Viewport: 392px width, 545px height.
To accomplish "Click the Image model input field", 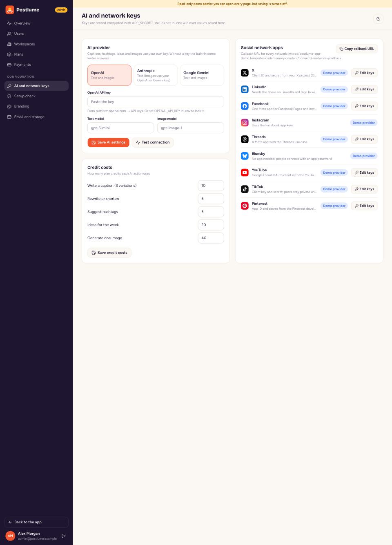I will tap(191, 128).
